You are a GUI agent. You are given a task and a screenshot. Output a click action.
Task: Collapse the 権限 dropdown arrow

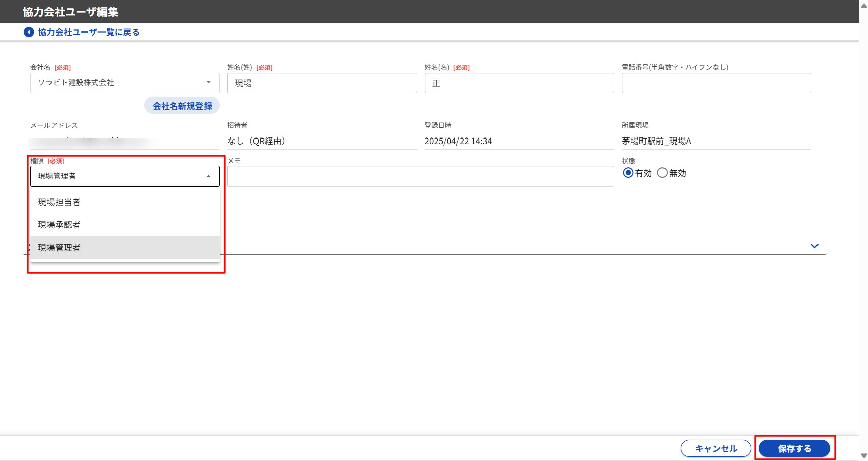click(x=209, y=176)
